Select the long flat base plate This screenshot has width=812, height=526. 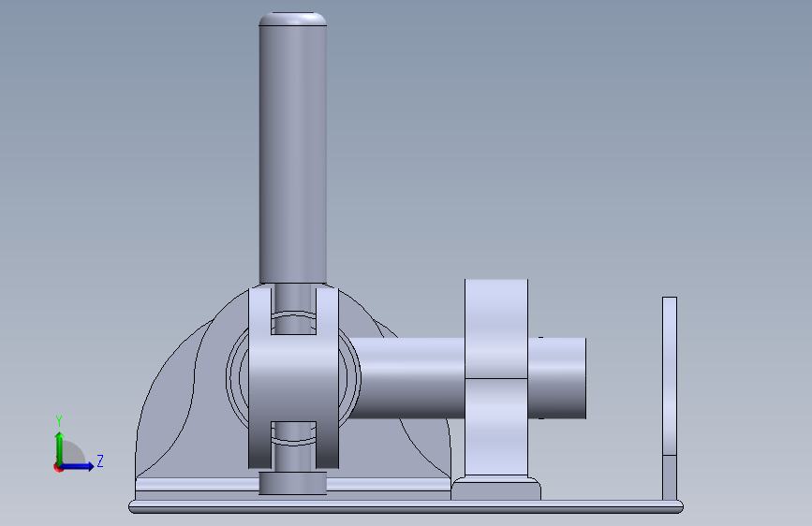406,507
